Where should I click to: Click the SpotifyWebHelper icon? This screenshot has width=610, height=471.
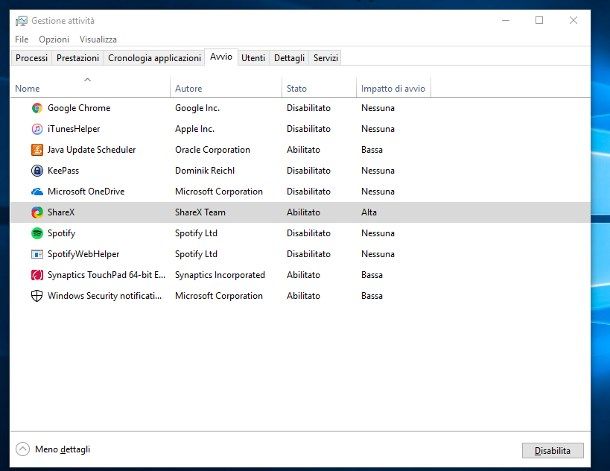pos(37,254)
